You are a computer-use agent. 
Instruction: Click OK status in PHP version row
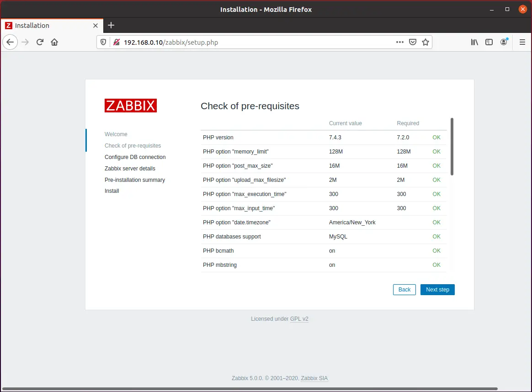pyautogui.click(x=436, y=138)
